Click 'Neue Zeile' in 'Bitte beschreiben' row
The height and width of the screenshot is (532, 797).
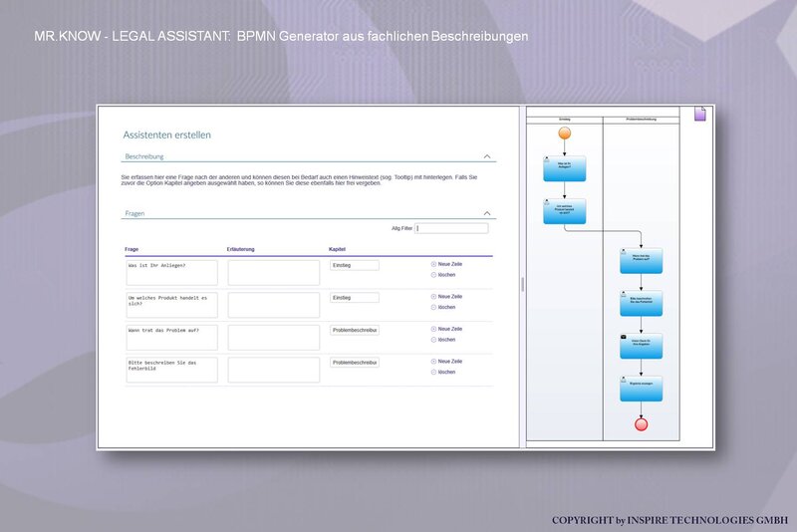450,362
